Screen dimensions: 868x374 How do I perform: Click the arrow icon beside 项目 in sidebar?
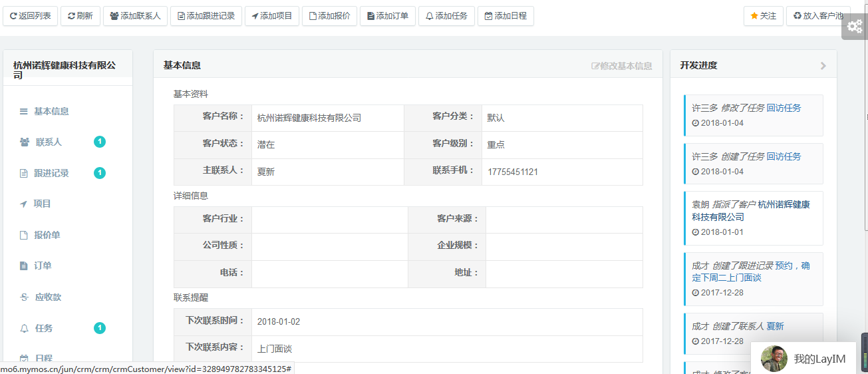click(24, 204)
